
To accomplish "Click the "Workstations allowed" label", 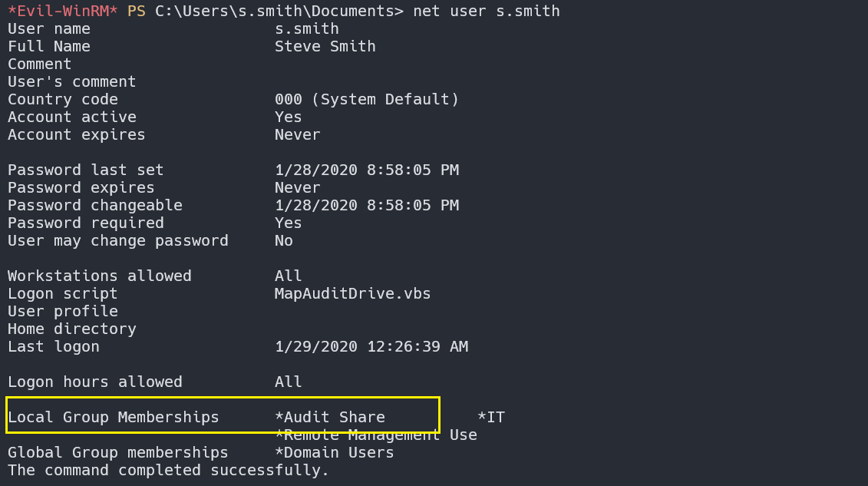I will [99, 276].
